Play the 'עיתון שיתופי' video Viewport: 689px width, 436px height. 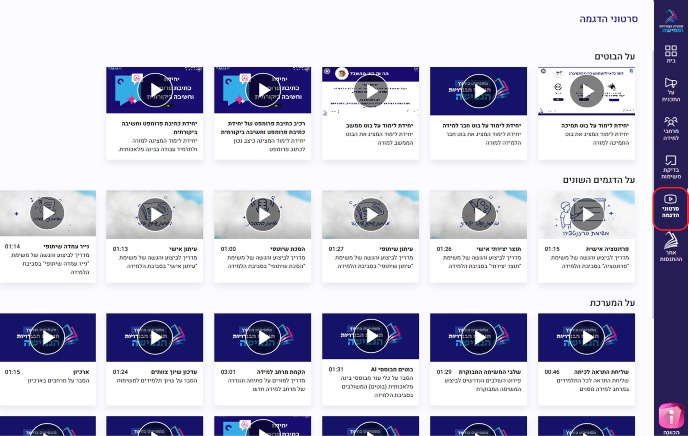pyautogui.click(x=371, y=214)
